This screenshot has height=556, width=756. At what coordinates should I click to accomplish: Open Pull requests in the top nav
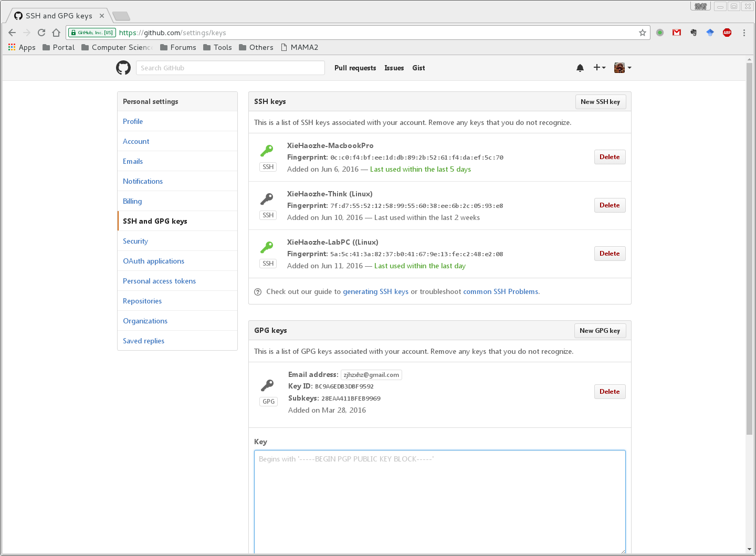355,68
